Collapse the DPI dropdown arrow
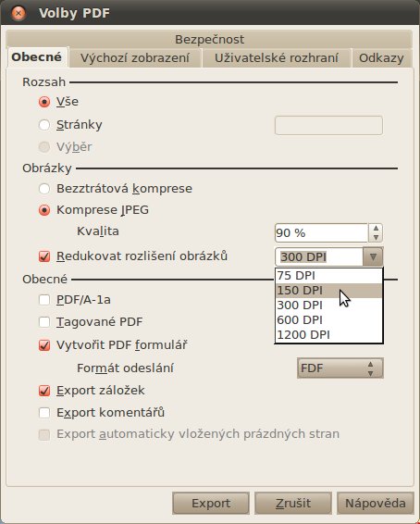420x524 pixels. pos(373,257)
